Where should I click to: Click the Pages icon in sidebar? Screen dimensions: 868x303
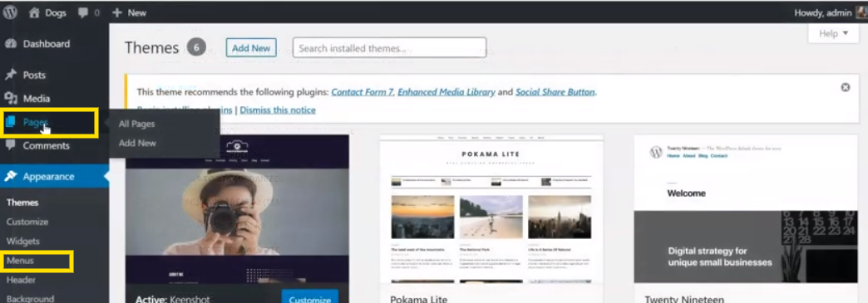click(11, 122)
